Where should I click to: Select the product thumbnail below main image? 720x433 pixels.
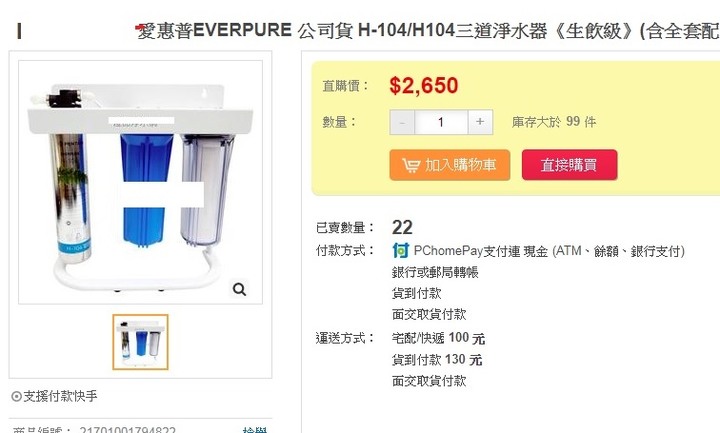click(x=141, y=342)
